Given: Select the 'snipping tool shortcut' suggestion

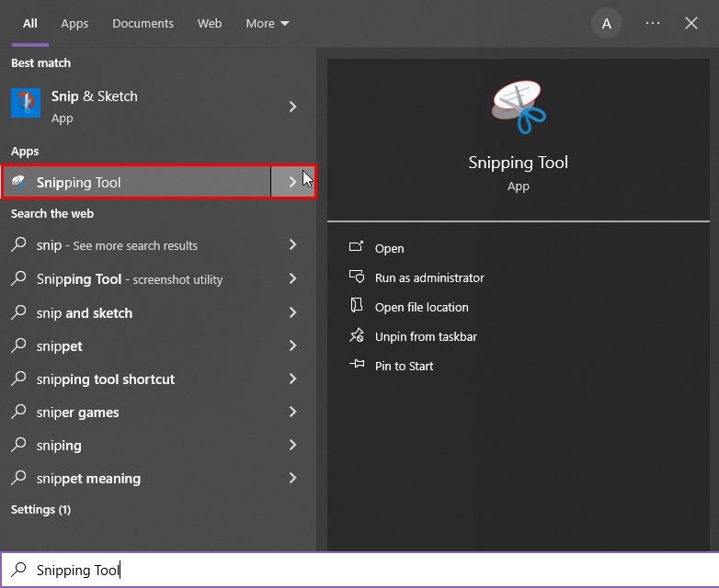Looking at the screenshot, I should tap(106, 379).
